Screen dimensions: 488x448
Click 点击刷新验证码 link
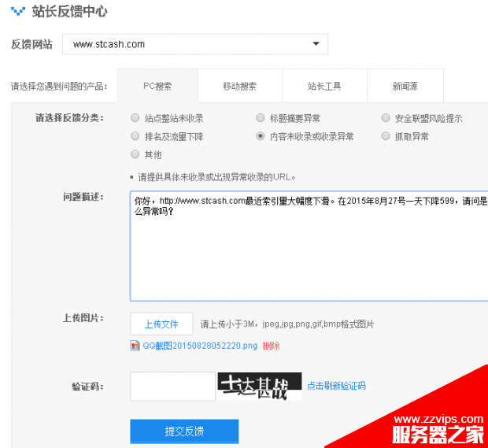point(336,386)
